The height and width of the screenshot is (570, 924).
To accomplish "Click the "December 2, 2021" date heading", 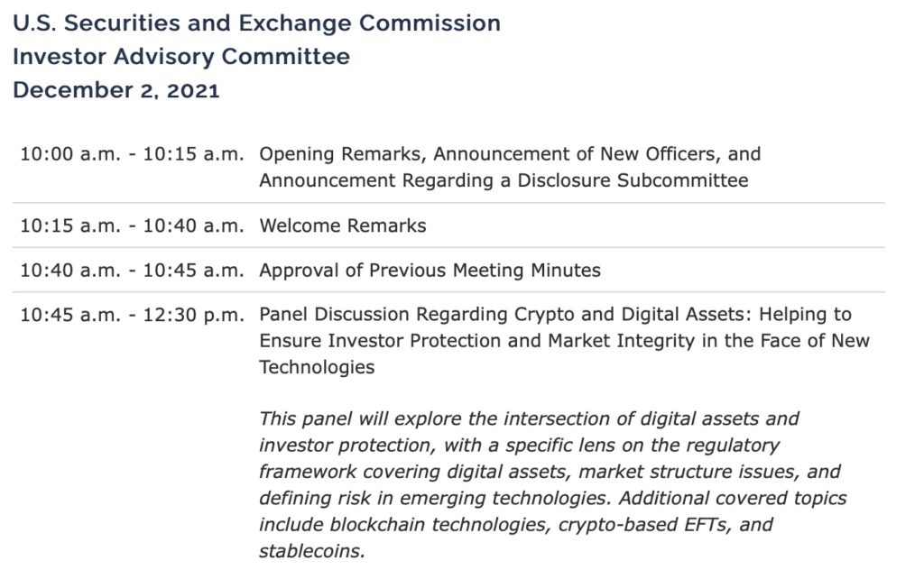I will (x=116, y=90).
